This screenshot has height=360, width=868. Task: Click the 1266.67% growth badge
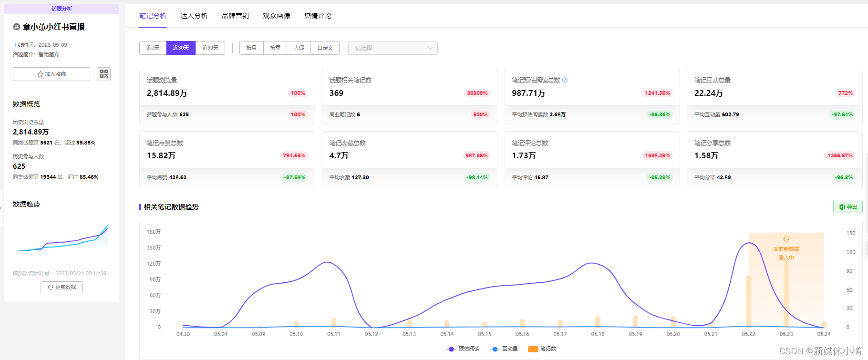click(x=840, y=155)
